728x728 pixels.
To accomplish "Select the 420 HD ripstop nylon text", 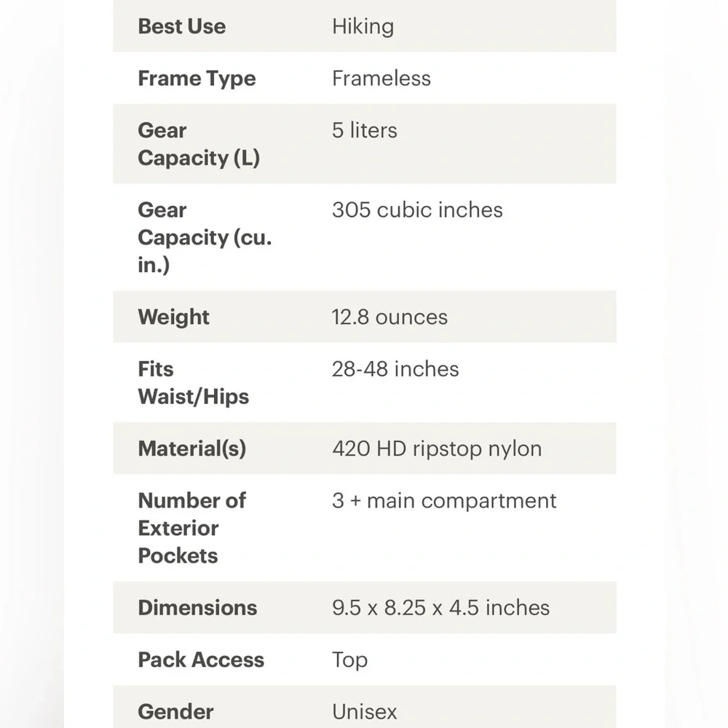I will [437, 449].
